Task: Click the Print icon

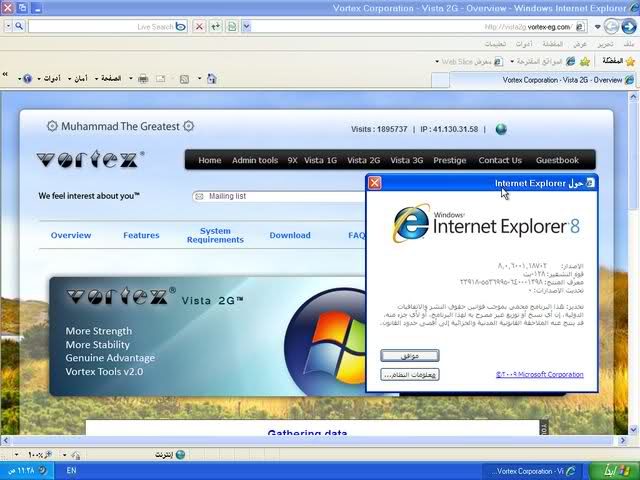Action: 143,78
